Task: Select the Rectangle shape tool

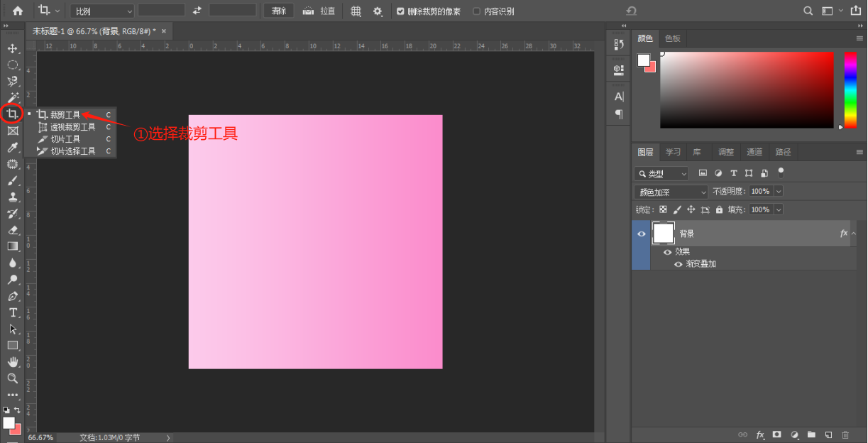Action: pyautogui.click(x=12, y=346)
